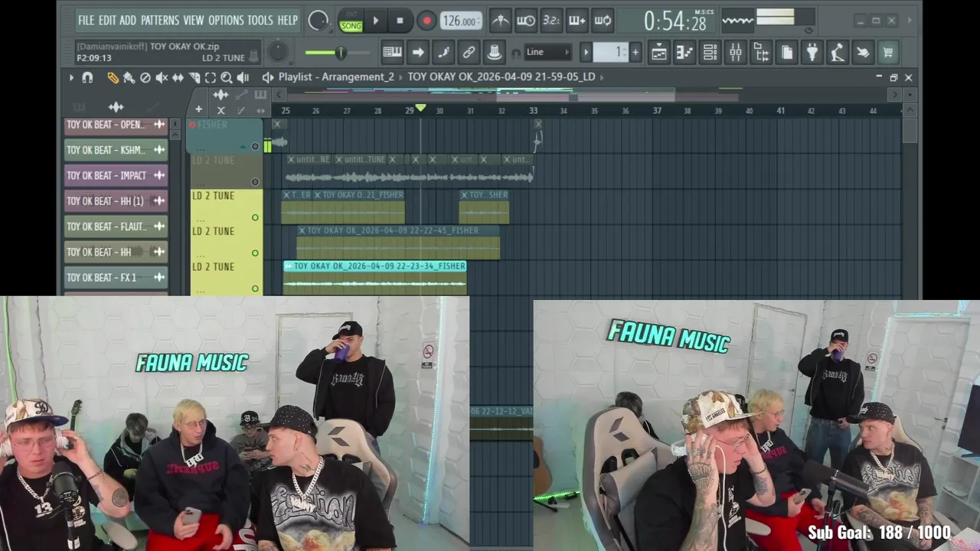The width and height of the screenshot is (980, 551).
Task: Toggle the playlist magnet snap icon
Action: [x=87, y=77]
